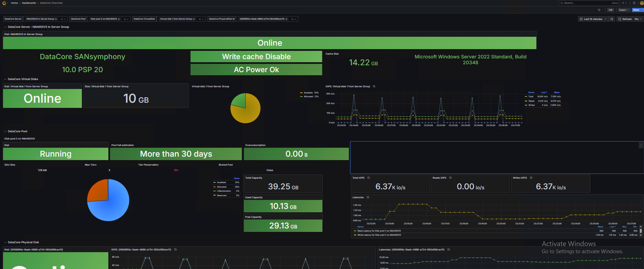The height and width of the screenshot is (269, 644).
Task: Open the DataCore Server variable dropdown
Action: [65, 19]
